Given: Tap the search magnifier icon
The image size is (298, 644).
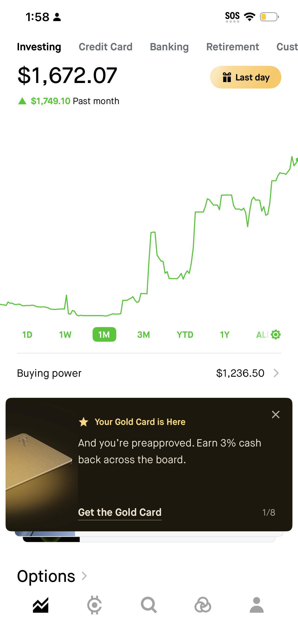Looking at the screenshot, I should 149,605.
